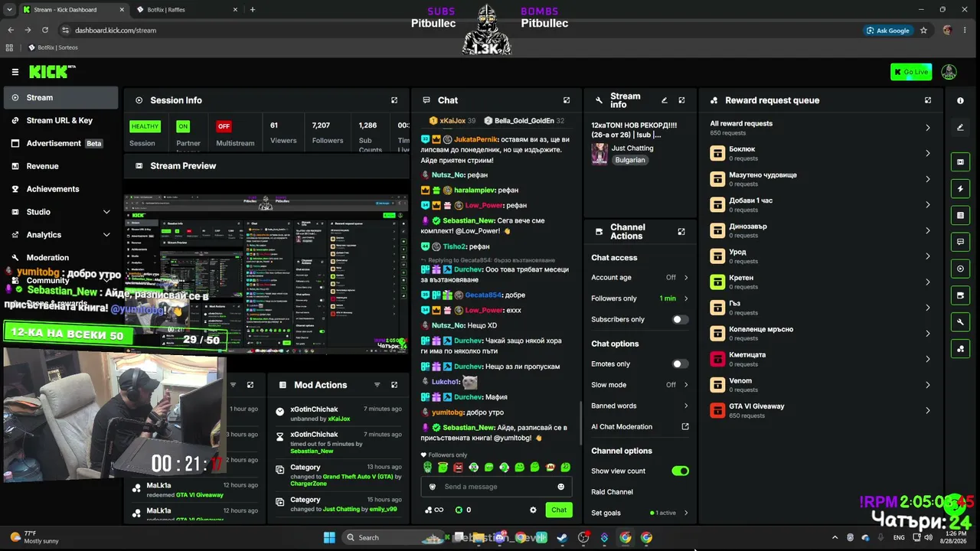The width and height of the screenshot is (980, 551).
Task: Expand the Session Info panel to fullscreen
Action: coord(394,100)
